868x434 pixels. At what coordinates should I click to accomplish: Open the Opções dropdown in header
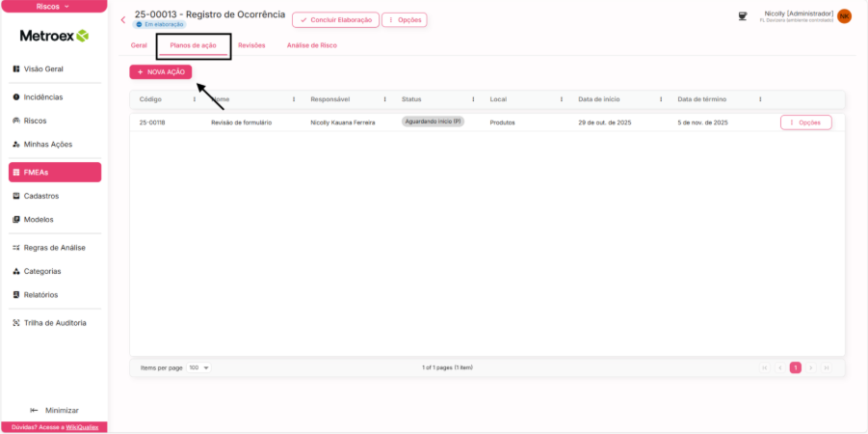pos(404,19)
